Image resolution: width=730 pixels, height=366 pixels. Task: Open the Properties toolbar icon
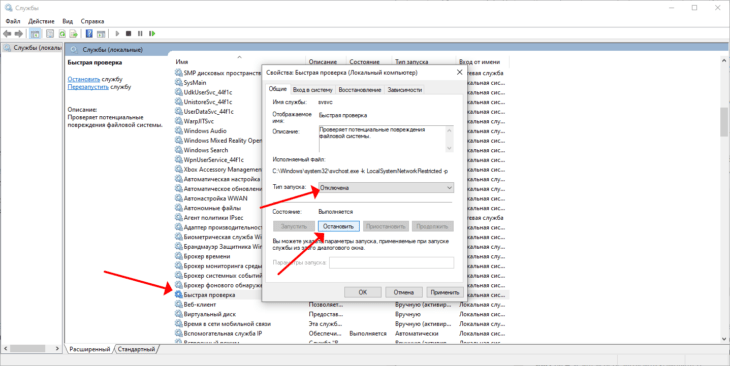[50, 34]
